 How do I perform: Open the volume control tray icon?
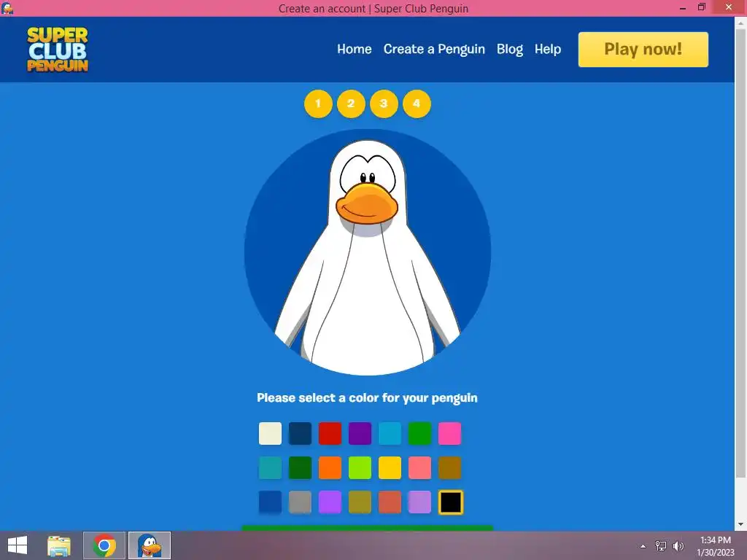(x=678, y=546)
